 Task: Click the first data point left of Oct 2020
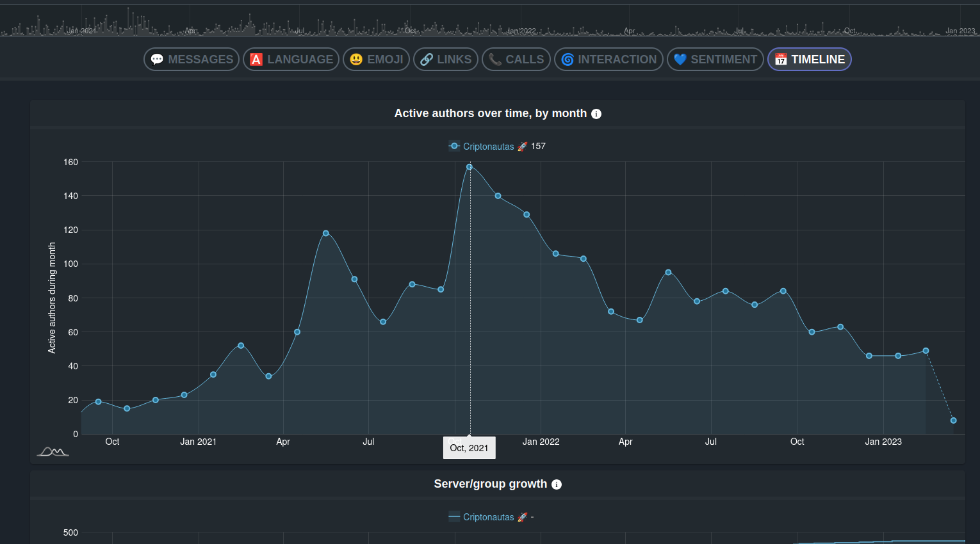tap(98, 402)
